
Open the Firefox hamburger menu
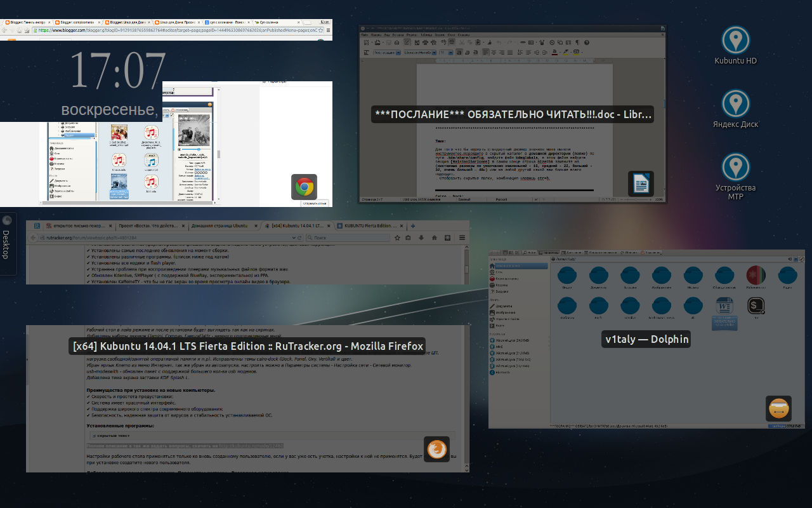tap(461, 238)
